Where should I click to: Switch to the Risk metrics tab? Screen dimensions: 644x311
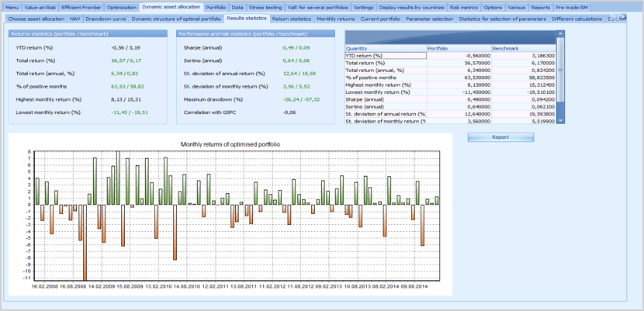[463, 8]
